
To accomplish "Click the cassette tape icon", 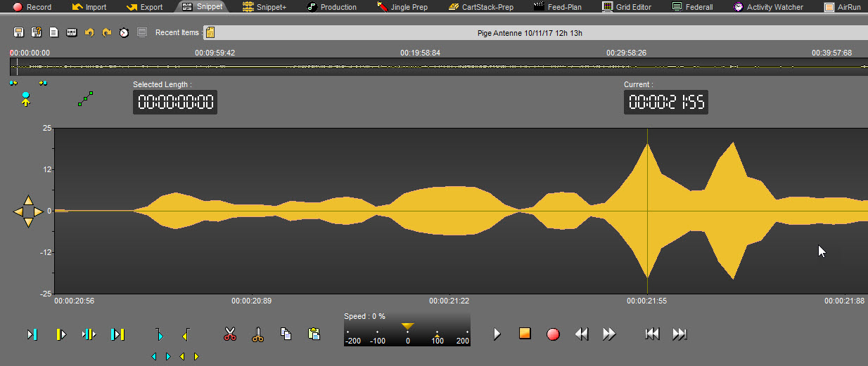I will pos(72,33).
